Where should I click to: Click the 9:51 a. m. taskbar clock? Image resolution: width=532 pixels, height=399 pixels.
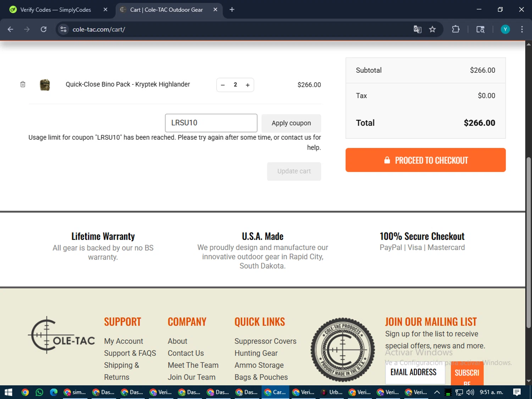tap(491, 392)
